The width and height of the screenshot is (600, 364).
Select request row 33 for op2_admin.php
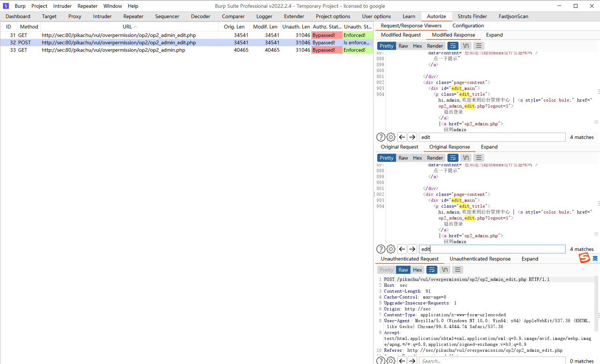click(187, 50)
